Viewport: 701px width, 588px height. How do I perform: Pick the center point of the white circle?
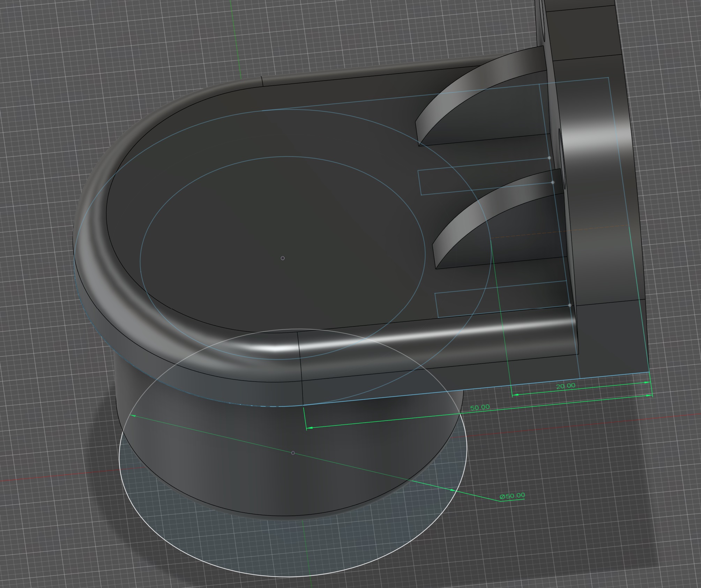tap(293, 453)
